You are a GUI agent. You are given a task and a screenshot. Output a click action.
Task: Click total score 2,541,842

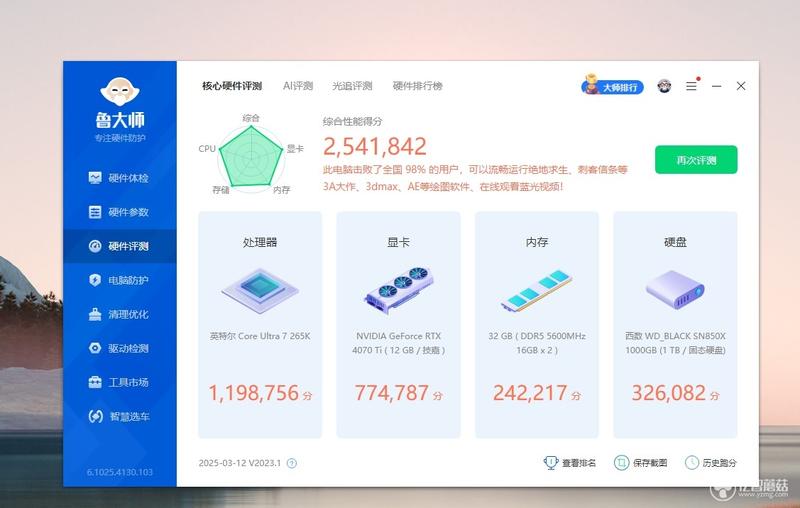click(x=374, y=147)
